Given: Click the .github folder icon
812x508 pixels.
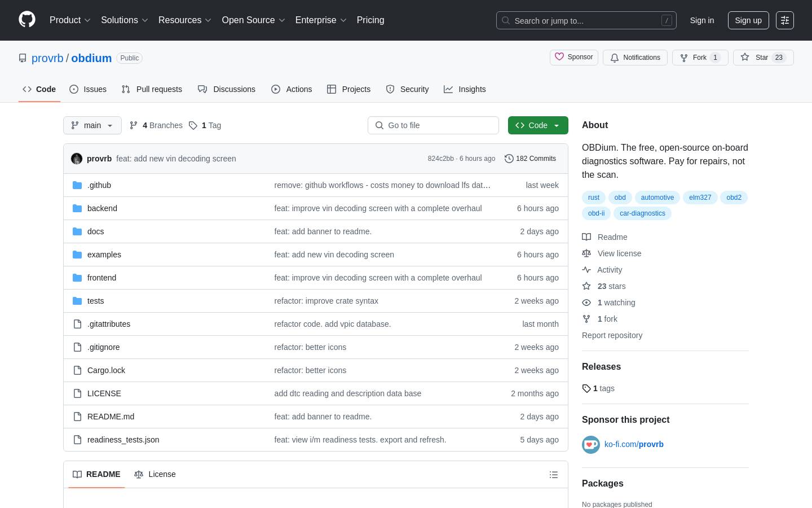Looking at the screenshot, I should 77,185.
